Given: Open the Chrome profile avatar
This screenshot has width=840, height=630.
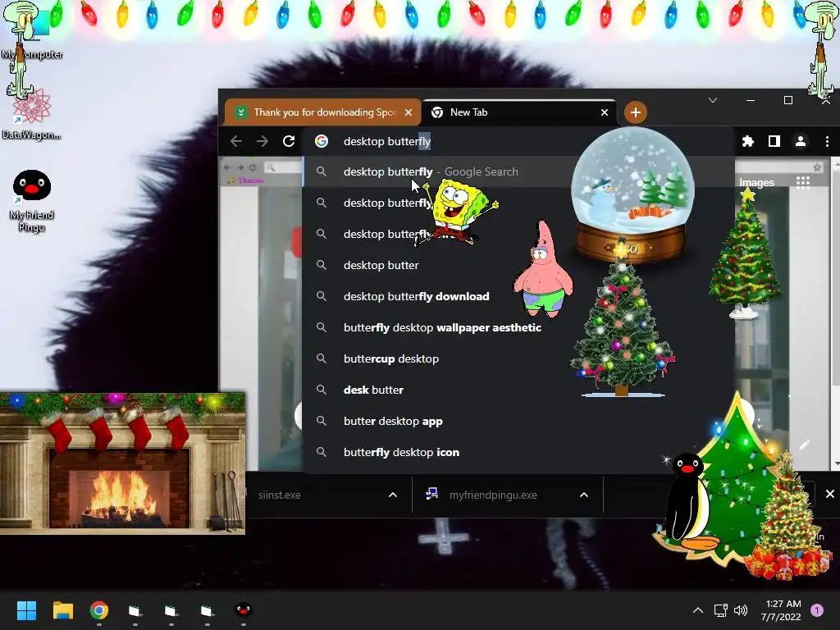Looking at the screenshot, I should coord(801,141).
